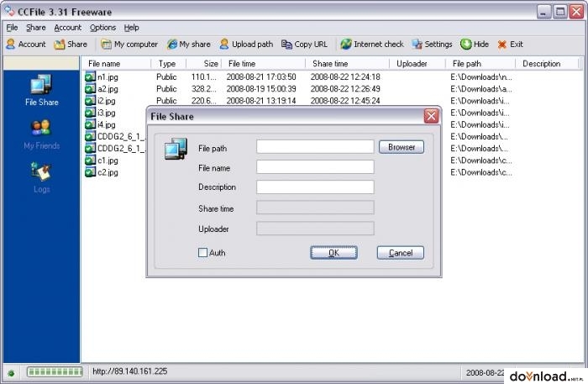Click the n1.jpg file icon

[90, 76]
